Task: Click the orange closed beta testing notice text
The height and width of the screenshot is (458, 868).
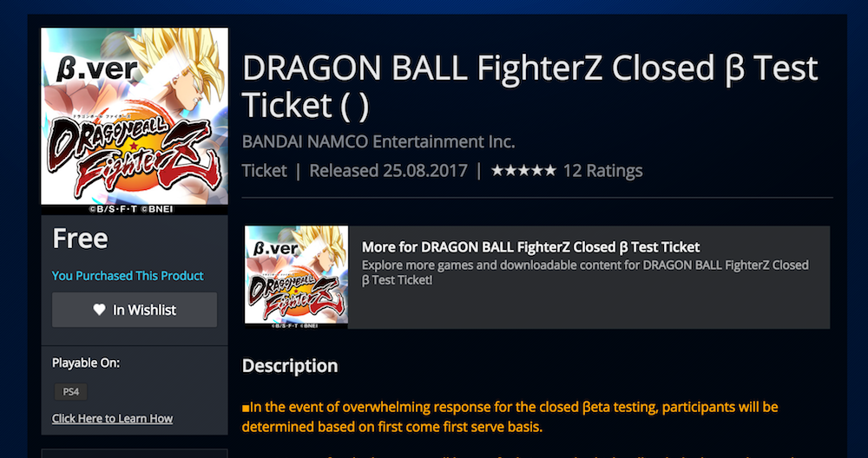Action: tap(510, 416)
